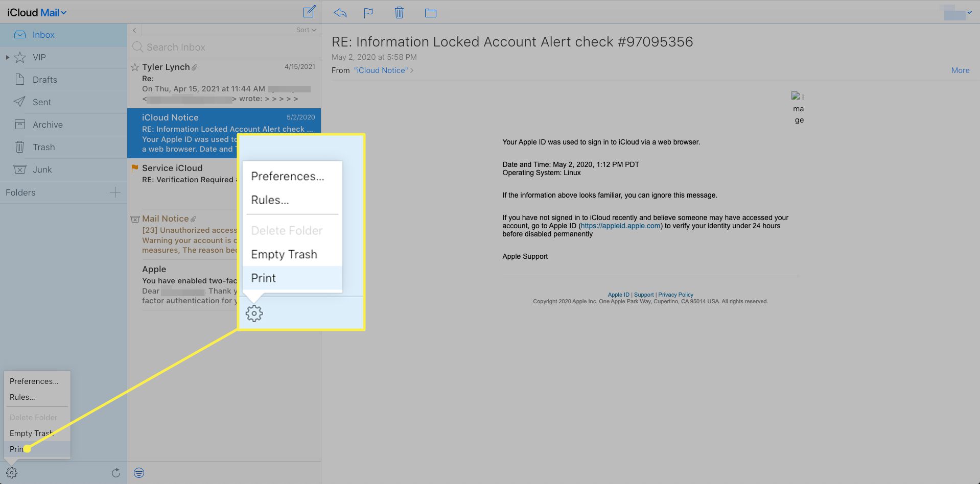Open the Mail Notice junk email

tap(181, 234)
